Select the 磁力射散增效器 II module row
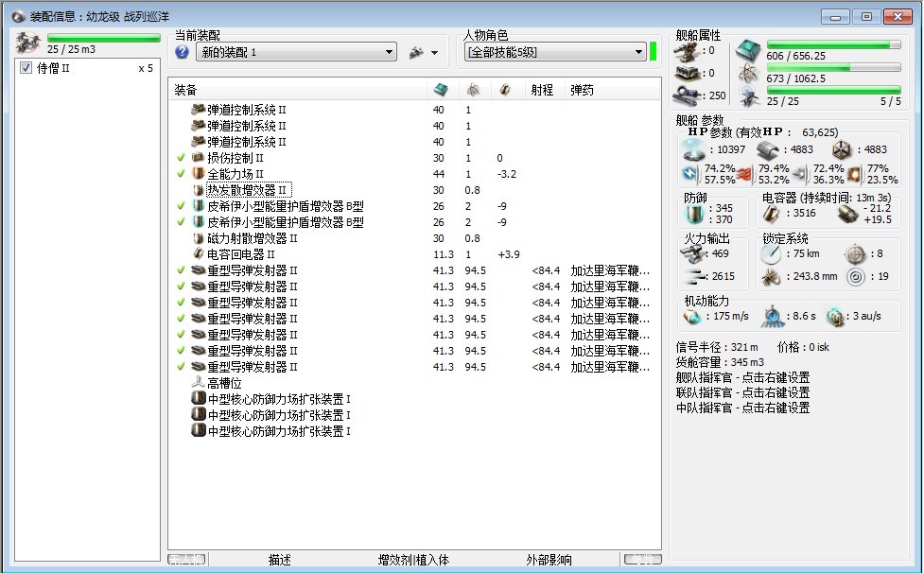The image size is (924, 573). [x=414, y=238]
